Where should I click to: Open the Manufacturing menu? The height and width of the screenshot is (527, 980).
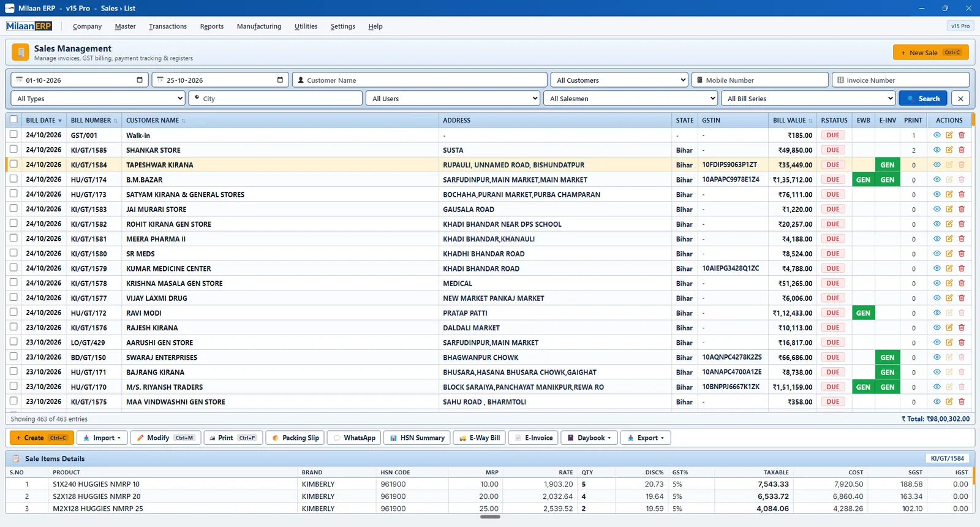point(259,26)
